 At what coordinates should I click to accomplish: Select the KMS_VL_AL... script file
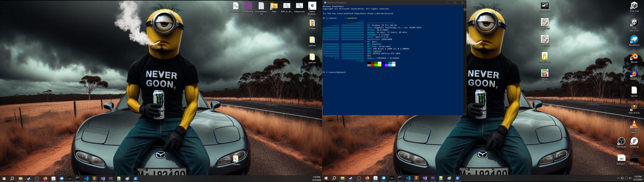[286, 8]
